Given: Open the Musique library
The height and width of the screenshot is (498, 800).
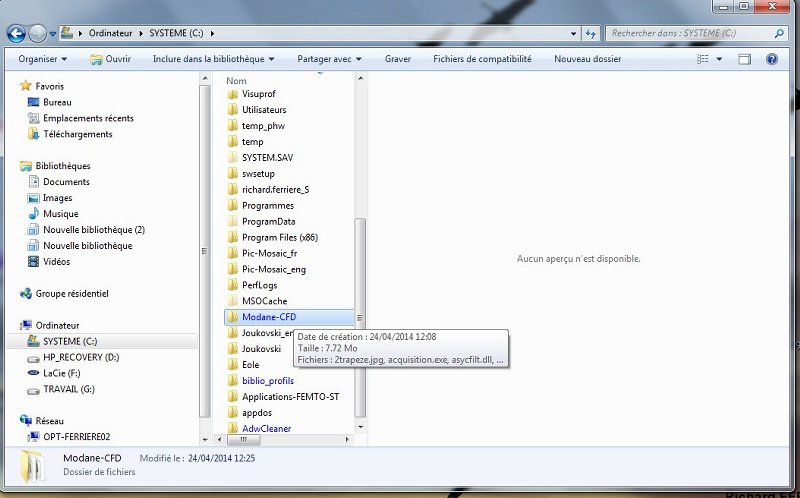Looking at the screenshot, I should coord(61,214).
